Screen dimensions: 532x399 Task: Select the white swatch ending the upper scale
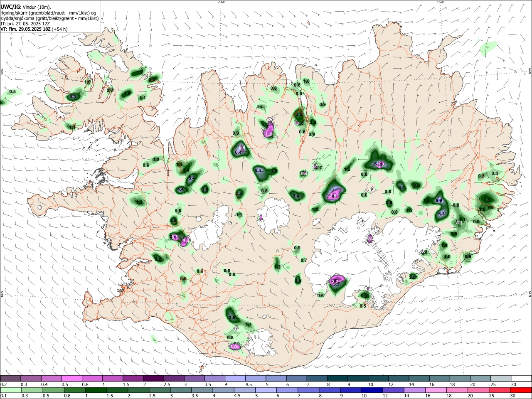coord(521,378)
